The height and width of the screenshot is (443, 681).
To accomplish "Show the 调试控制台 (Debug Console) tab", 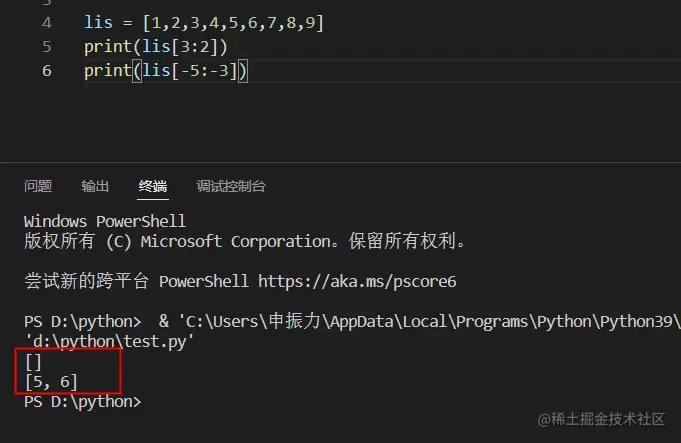I will (x=231, y=186).
